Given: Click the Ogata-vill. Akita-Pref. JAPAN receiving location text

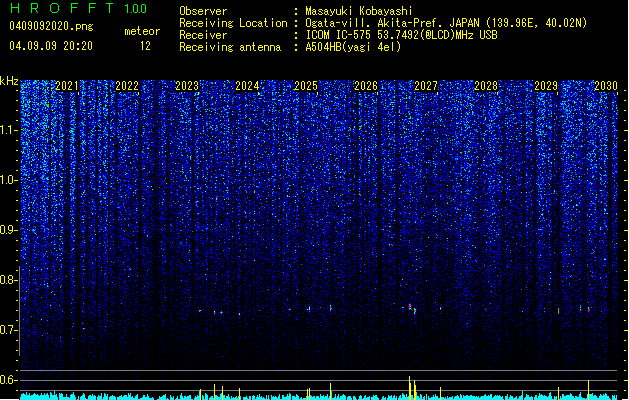Looking at the screenshot, I should click(446, 23).
